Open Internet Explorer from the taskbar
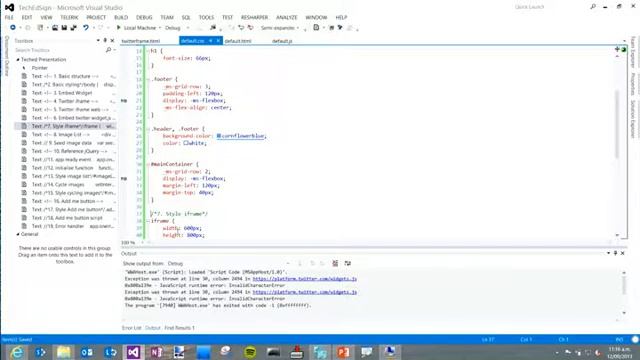Screen dimensions: 640x360 [16, 352]
